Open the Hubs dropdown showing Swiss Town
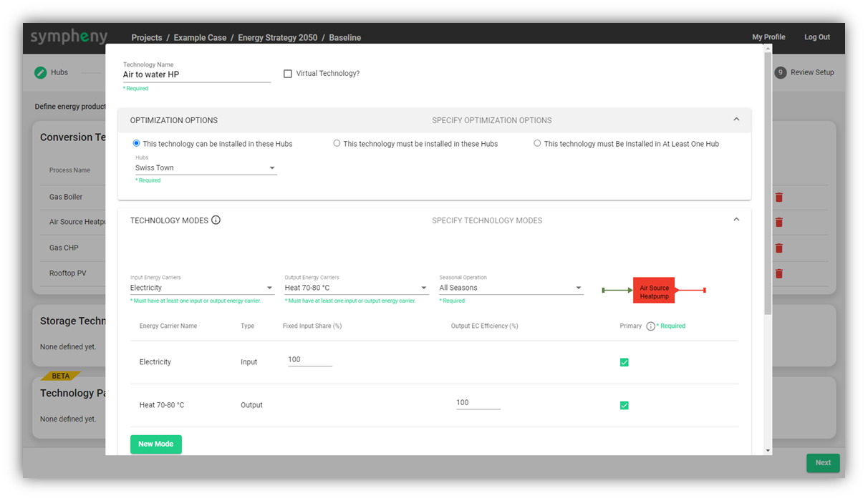 206,168
